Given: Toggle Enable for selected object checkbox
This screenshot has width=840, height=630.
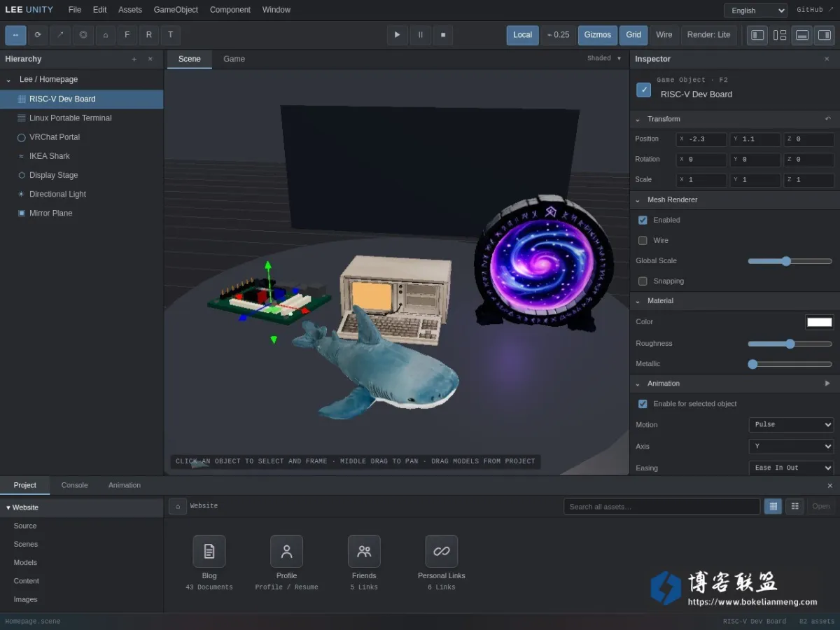Looking at the screenshot, I should pyautogui.click(x=643, y=404).
